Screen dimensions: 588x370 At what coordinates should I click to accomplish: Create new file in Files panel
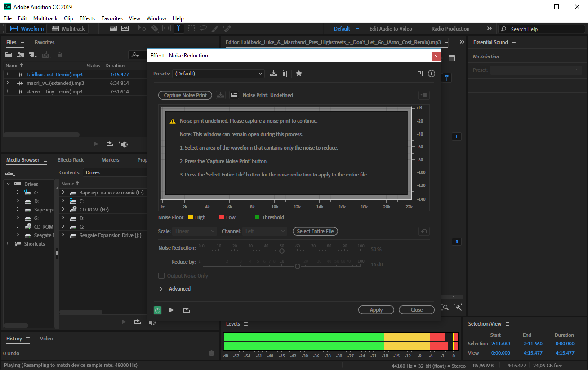point(33,55)
